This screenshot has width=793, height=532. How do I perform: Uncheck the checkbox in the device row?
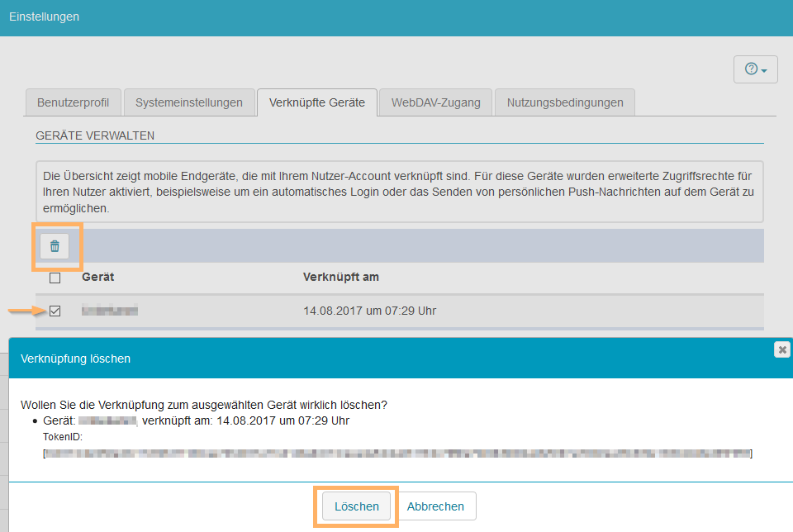click(55, 311)
